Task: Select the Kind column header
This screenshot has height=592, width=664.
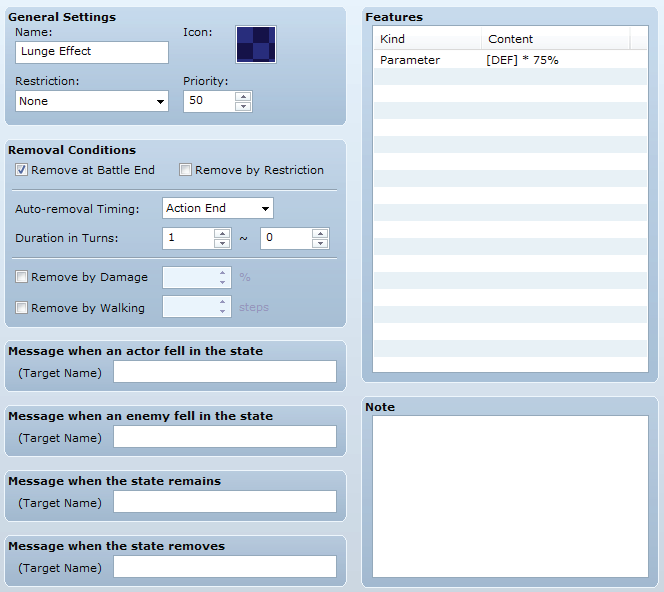Action: tap(427, 39)
